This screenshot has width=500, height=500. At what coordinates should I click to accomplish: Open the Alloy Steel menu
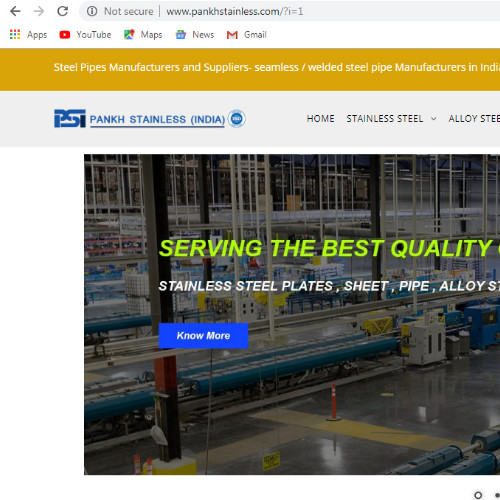474,119
